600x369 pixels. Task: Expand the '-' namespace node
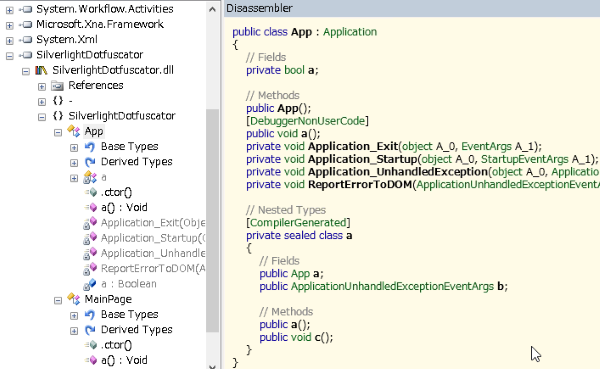click(42, 102)
